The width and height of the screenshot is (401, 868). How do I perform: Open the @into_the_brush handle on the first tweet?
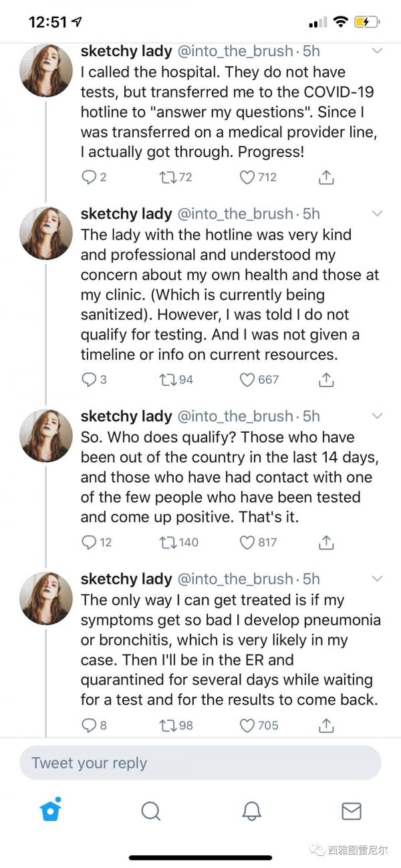pos(234,51)
